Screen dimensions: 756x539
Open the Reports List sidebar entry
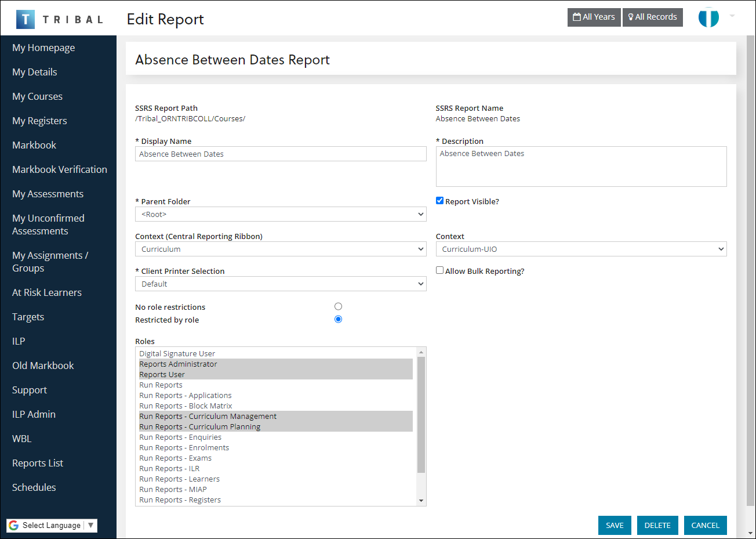click(x=37, y=462)
